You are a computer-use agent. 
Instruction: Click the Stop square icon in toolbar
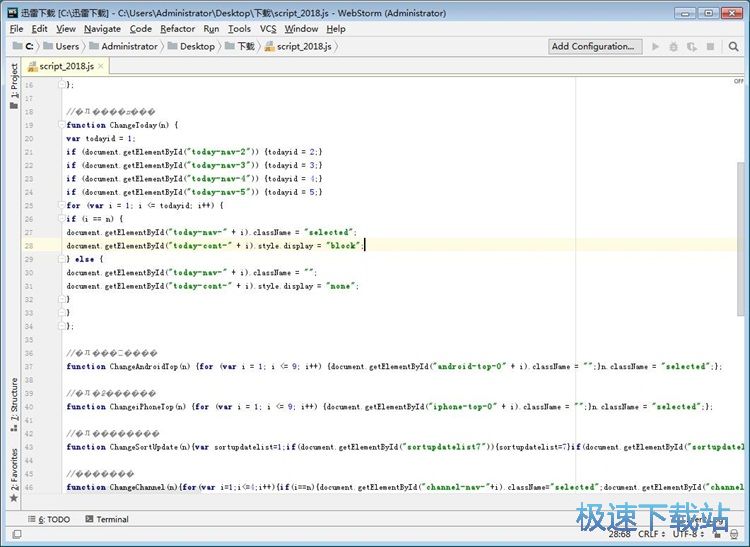pyautogui.click(x=709, y=46)
